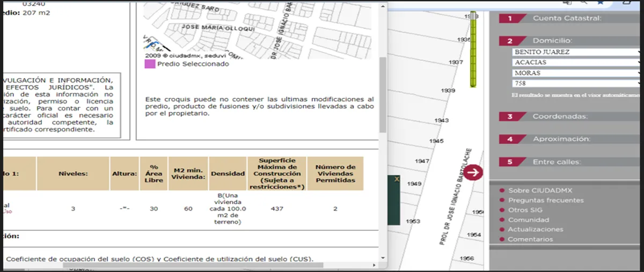Click the croquis disclaimer paragraph text
The width and height of the screenshot is (644, 272).
point(259,106)
